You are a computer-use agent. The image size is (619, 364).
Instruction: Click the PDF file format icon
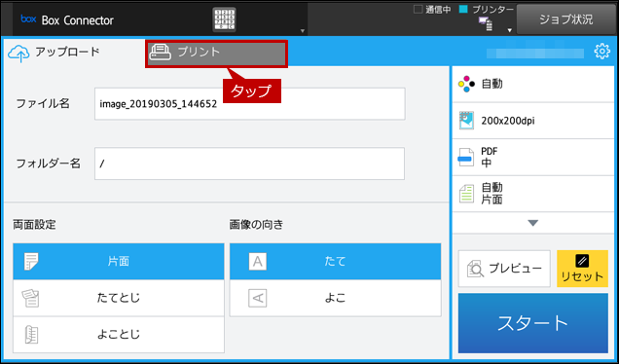pos(466,157)
